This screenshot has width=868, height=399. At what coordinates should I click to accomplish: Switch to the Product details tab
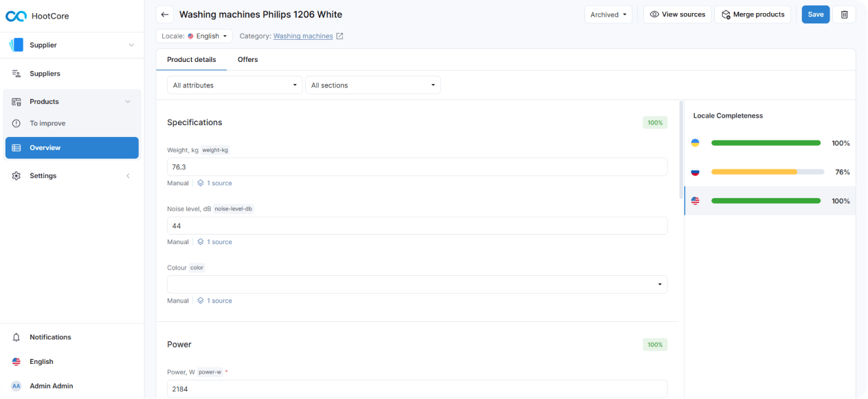point(191,60)
